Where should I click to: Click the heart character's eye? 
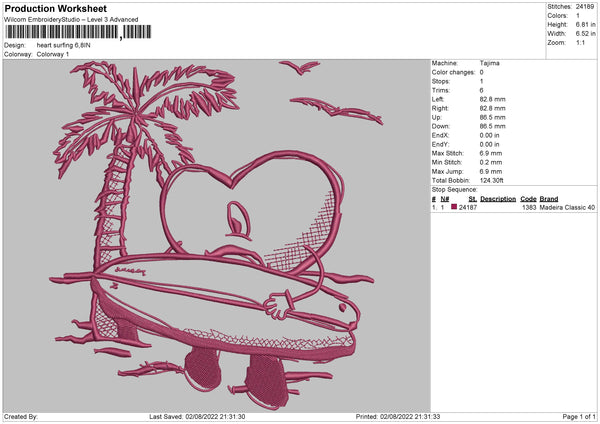pyautogui.click(x=238, y=214)
